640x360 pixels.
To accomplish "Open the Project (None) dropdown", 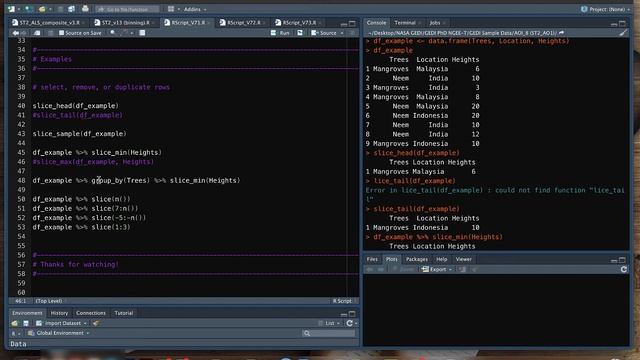I will click(x=606, y=9).
